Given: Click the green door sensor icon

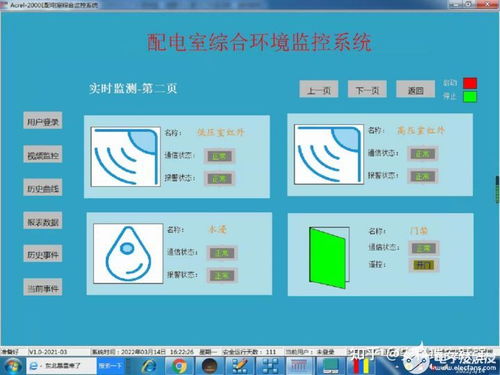Looking at the screenshot, I should pyautogui.click(x=329, y=257).
